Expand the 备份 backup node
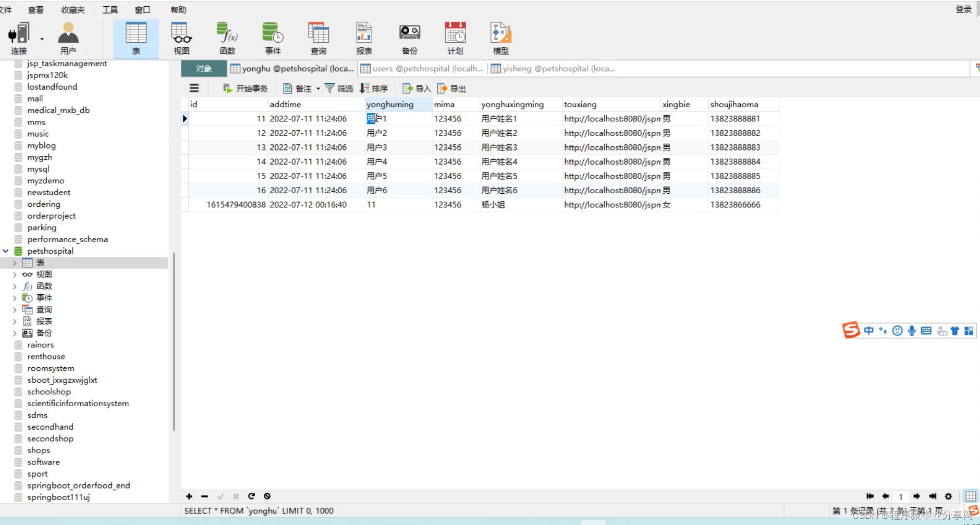This screenshot has height=525, width=980. [x=15, y=333]
